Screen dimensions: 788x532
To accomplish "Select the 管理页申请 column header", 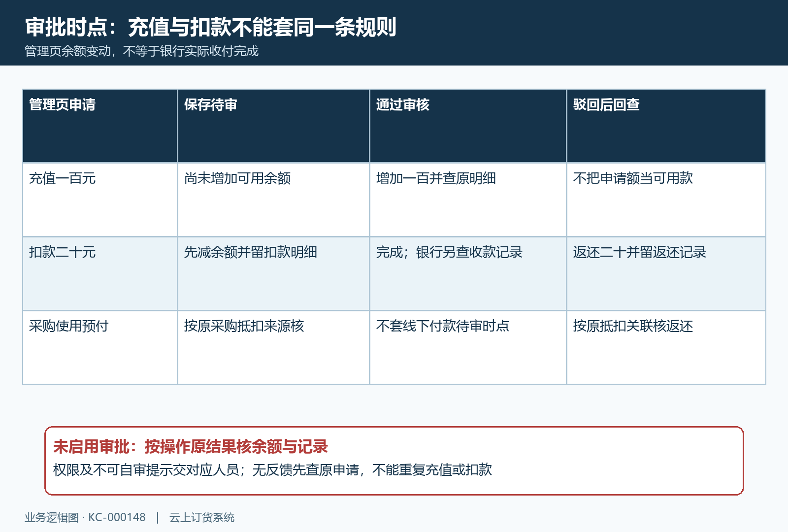I will [x=100, y=126].
